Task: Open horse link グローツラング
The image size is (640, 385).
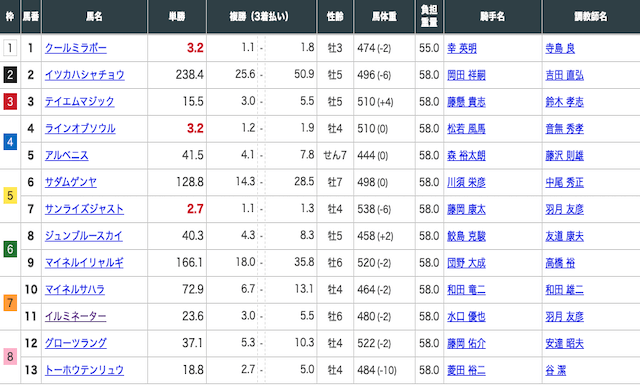Action: coord(76,343)
